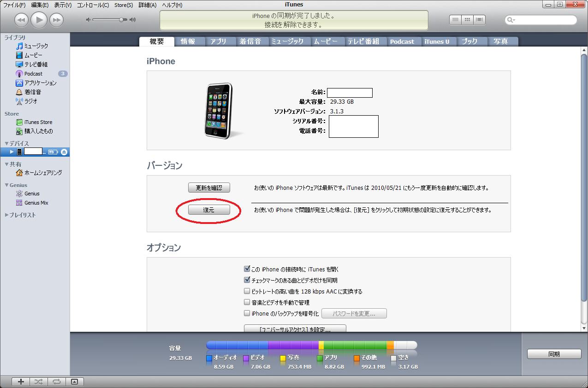
Task: Enable ビットレートの高い曲を 128 kbps AAC に変換する
Action: coord(247,291)
